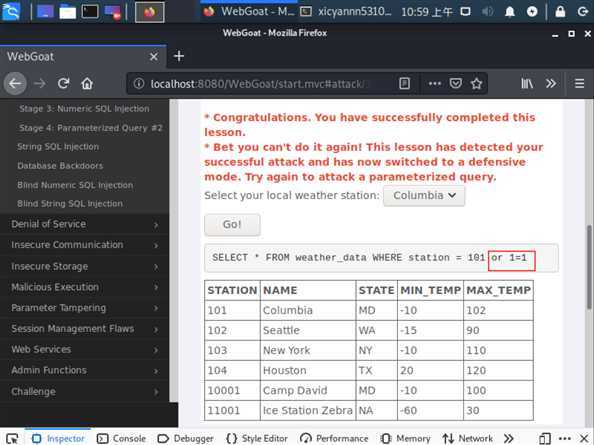Image resolution: width=594 pixels, height=445 pixels.
Task: Toggle reader view in the address bar
Action: (x=404, y=83)
